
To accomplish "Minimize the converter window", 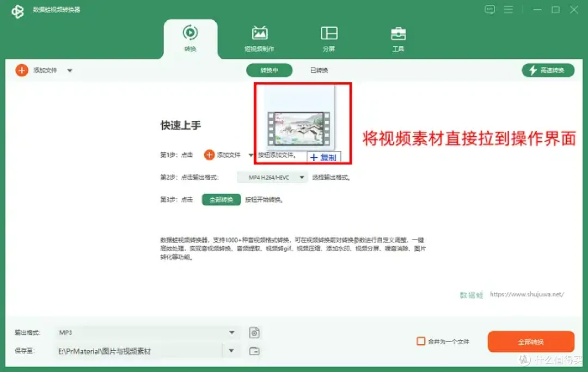I will [537, 10].
